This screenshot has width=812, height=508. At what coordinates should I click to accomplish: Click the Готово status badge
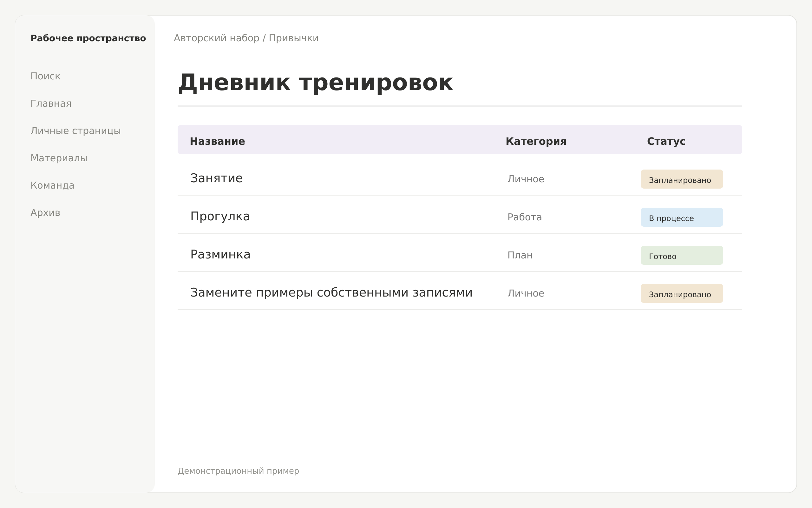click(x=682, y=255)
